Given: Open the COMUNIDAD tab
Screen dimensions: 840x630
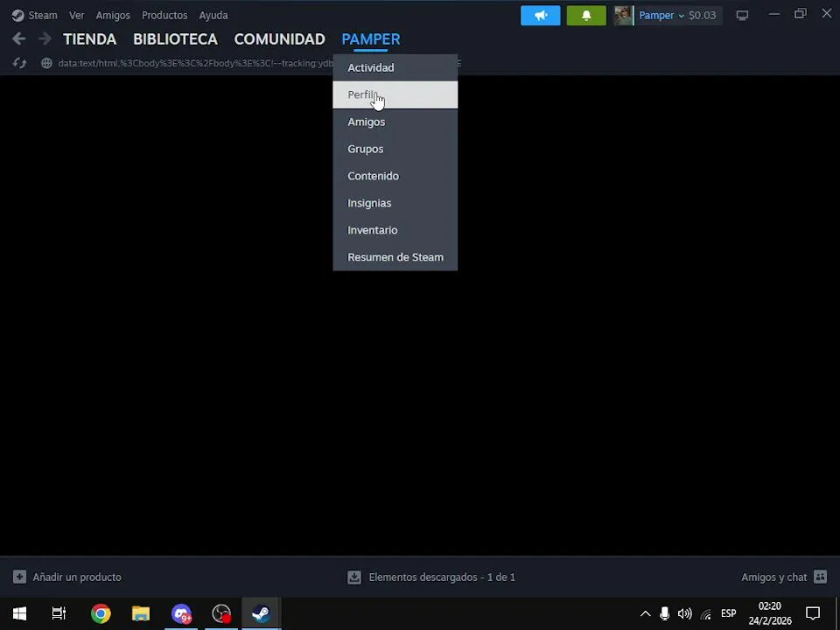Looking at the screenshot, I should [x=280, y=39].
